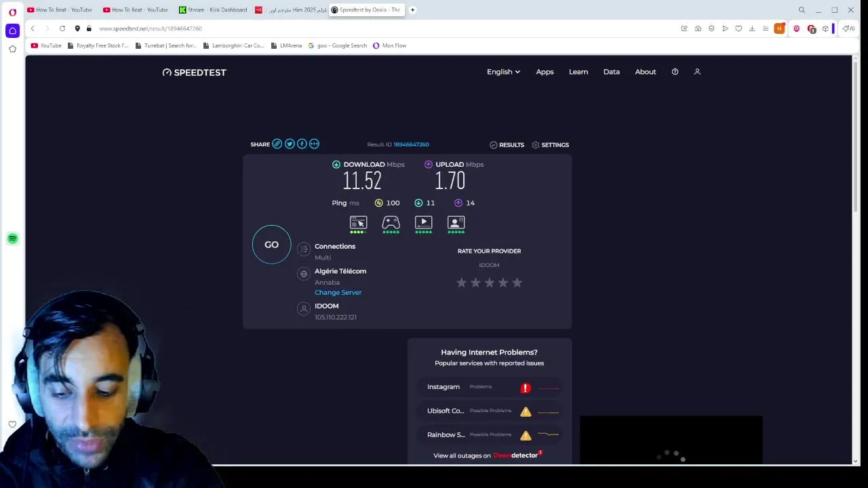
Task: Rate provider five stars
Action: point(517,283)
